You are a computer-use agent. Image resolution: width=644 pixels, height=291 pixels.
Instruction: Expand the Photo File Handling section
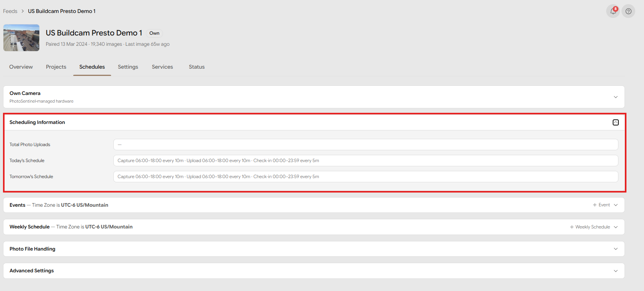[x=616, y=249]
